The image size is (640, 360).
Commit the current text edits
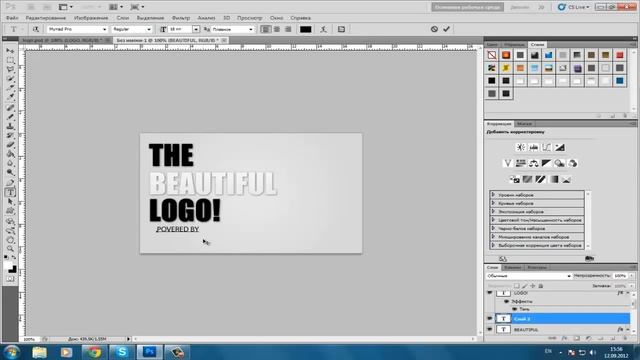tap(447, 29)
